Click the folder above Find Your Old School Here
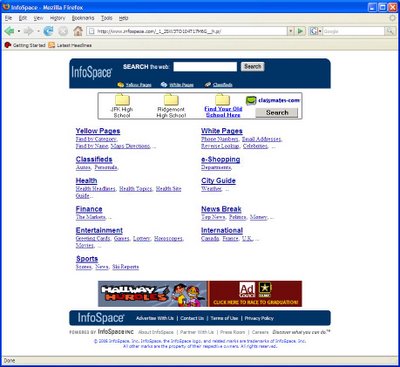 pos(222,100)
